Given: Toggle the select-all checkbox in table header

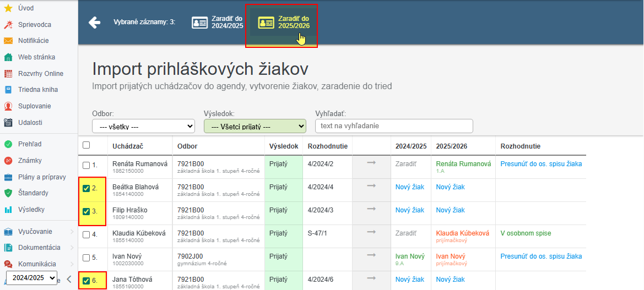Looking at the screenshot, I should [x=86, y=145].
